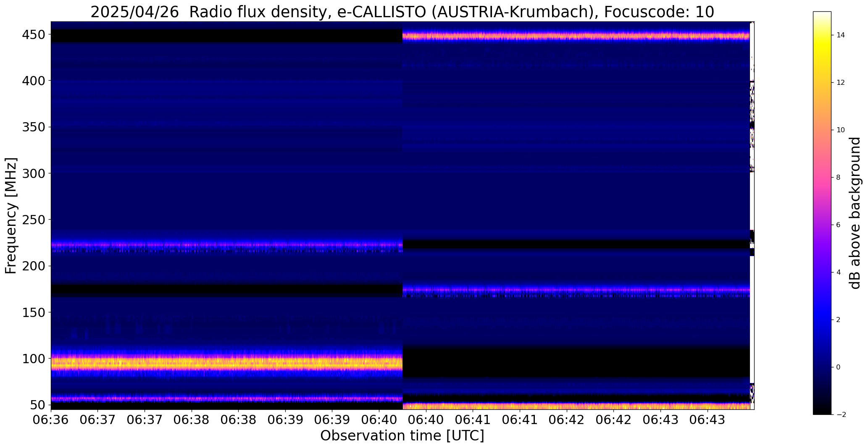Click the −2 tick on the colorbar
Viewport: 868px width, 448px height.
(x=841, y=415)
